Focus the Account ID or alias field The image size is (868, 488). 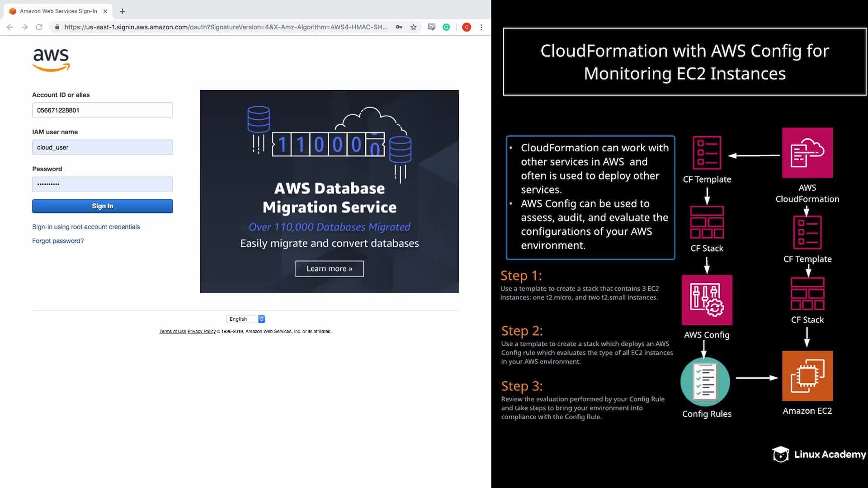[x=102, y=110]
